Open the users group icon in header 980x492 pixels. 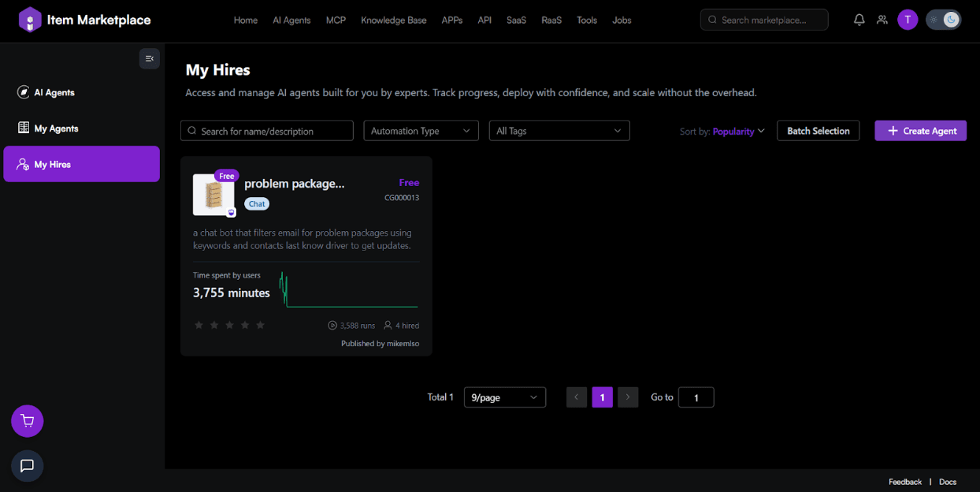(x=882, y=20)
